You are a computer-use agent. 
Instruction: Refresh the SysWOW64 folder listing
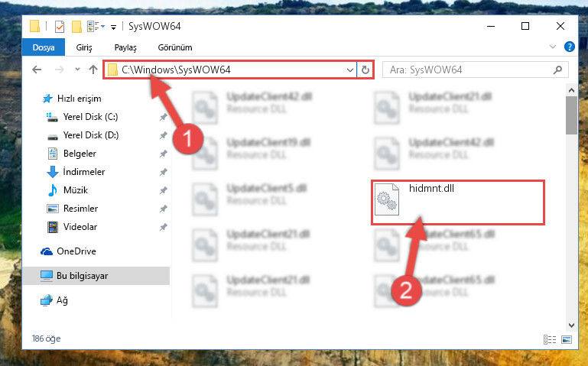[x=365, y=70]
